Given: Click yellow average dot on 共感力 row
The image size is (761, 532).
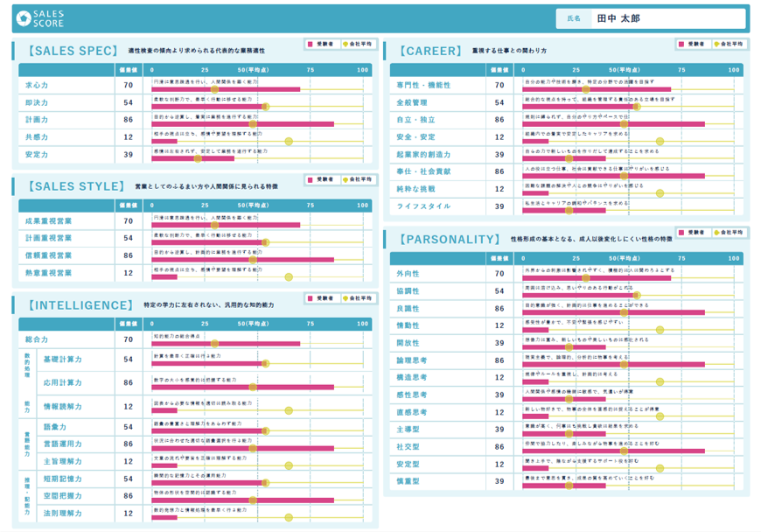Looking at the screenshot, I should (x=288, y=141).
